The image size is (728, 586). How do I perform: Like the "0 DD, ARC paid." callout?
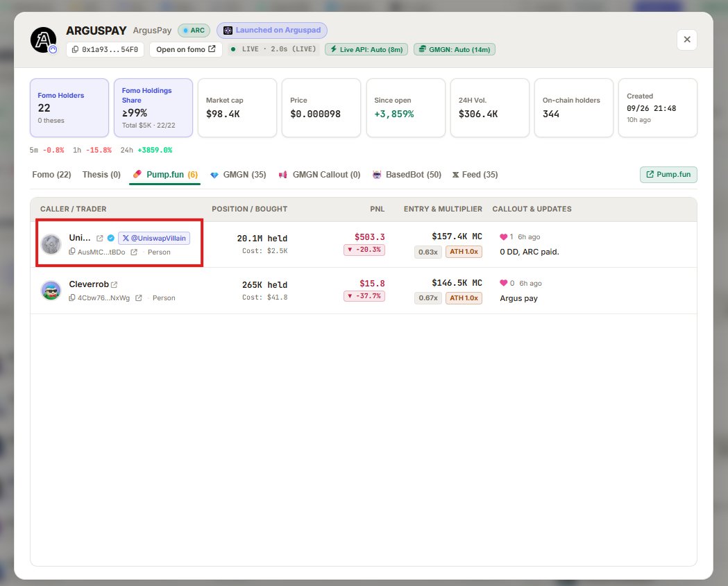(503, 236)
